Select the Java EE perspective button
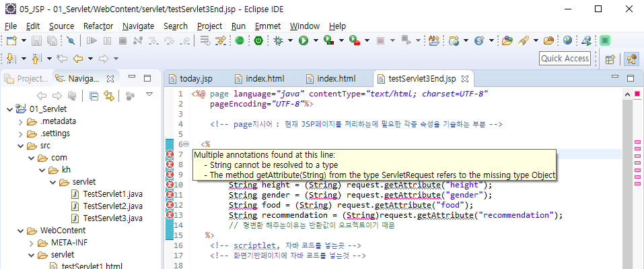The height and width of the screenshot is (269, 644). (x=631, y=59)
